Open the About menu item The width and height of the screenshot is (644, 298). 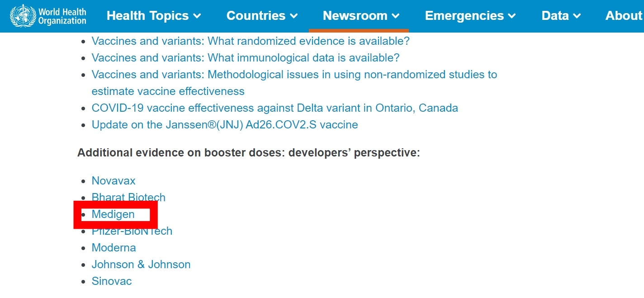pyautogui.click(x=625, y=16)
